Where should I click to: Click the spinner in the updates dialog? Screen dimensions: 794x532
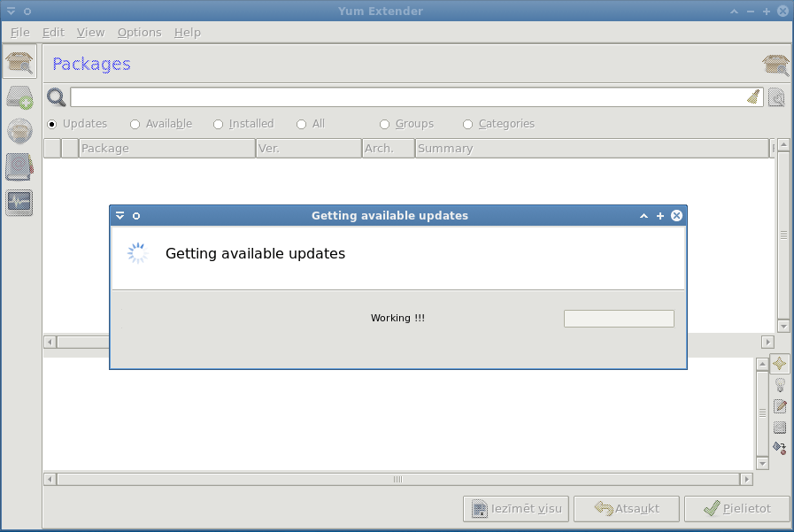pos(138,253)
